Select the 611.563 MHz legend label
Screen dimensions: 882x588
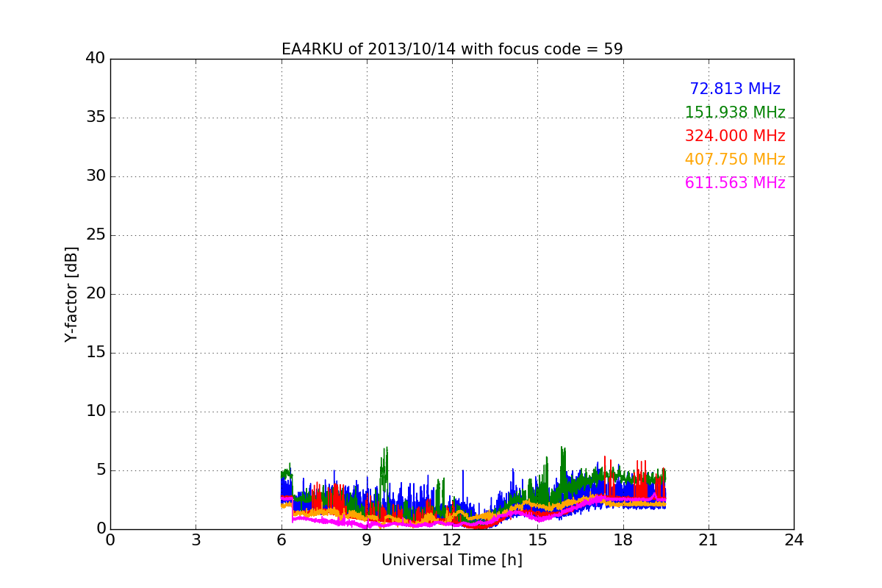pyautogui.click(x=735, y=183)
